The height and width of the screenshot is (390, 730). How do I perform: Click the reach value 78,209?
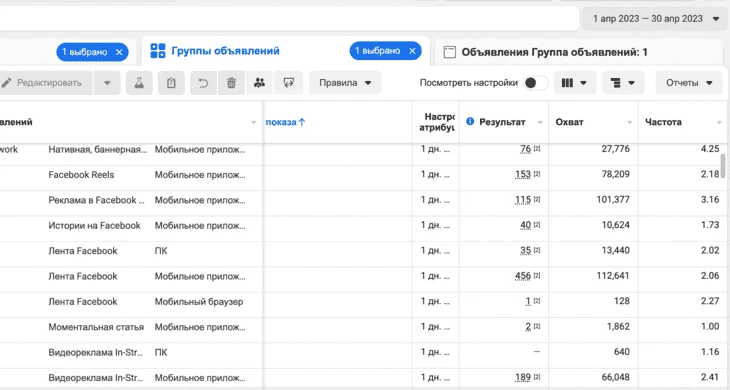point(615,175)
